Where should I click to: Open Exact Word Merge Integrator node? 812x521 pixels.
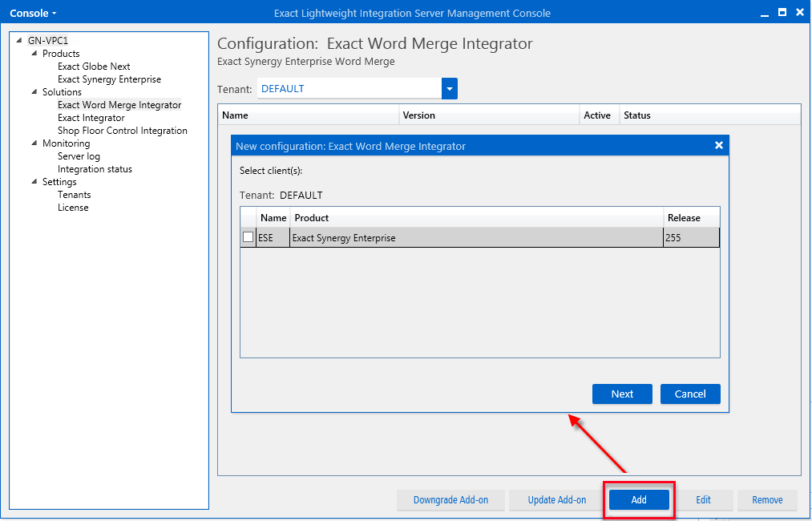tap(119, 105)
